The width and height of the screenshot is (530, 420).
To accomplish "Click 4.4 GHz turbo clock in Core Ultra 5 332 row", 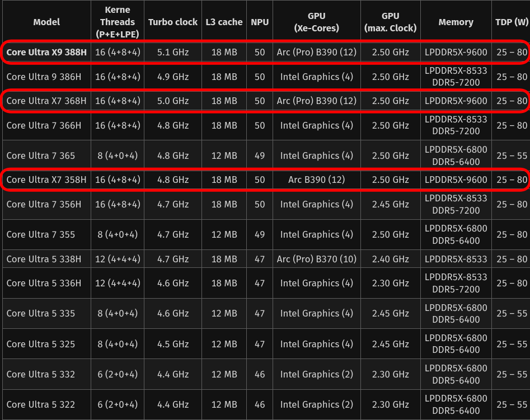I will coord(173,374).
